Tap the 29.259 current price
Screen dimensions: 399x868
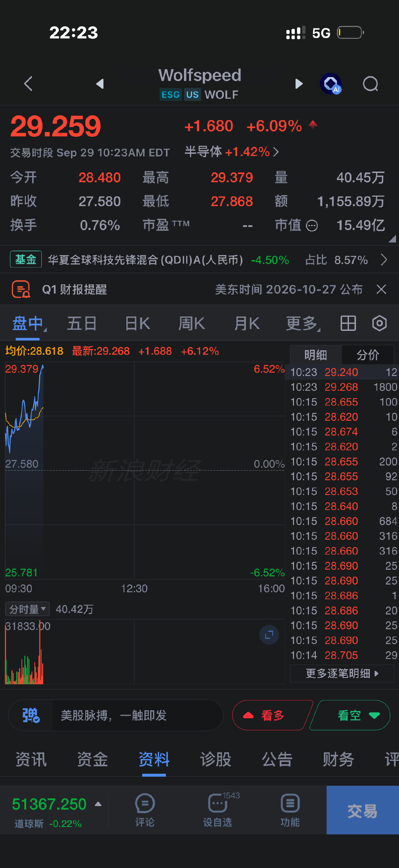56,126
